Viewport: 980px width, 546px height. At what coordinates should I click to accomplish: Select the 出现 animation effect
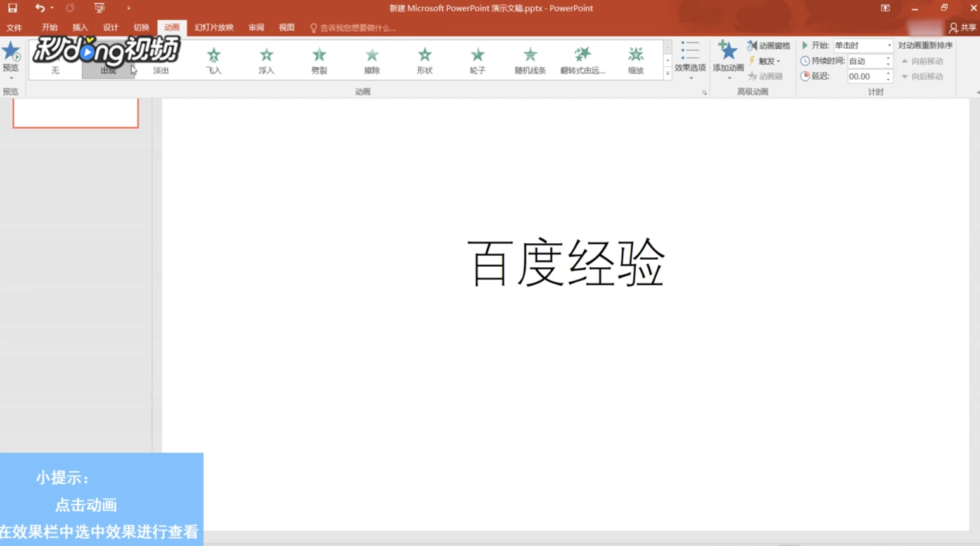[x=108, y=60]
